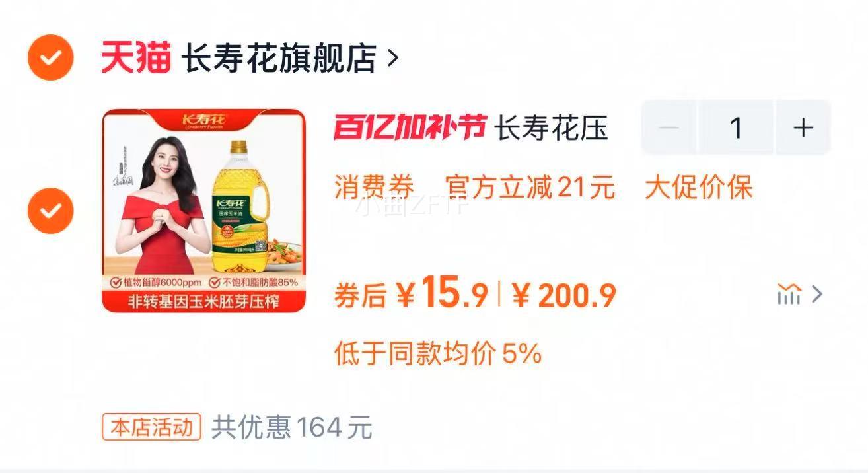
Task: Expand store chevron next to 长寿花旗舰店
Action: pos(392,58)
